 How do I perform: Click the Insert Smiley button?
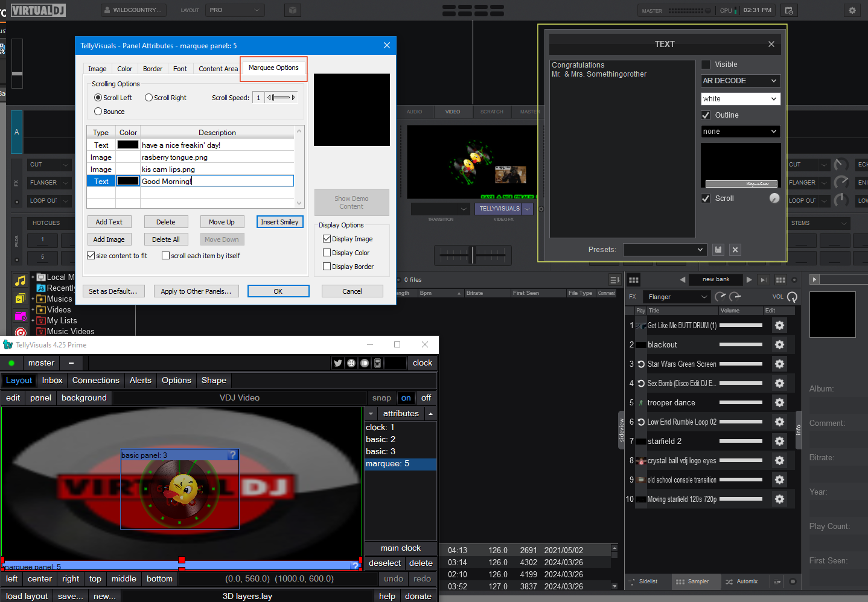[280, 222]
